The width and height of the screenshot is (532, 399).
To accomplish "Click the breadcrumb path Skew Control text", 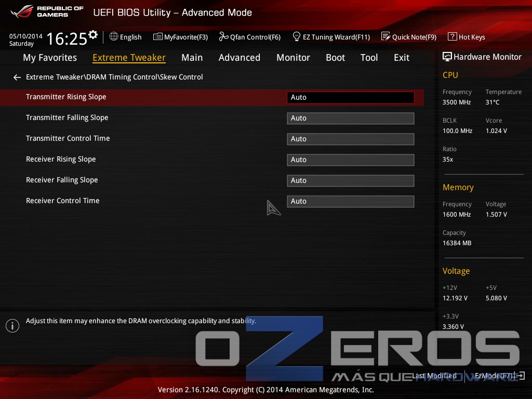I will [181, 77].
